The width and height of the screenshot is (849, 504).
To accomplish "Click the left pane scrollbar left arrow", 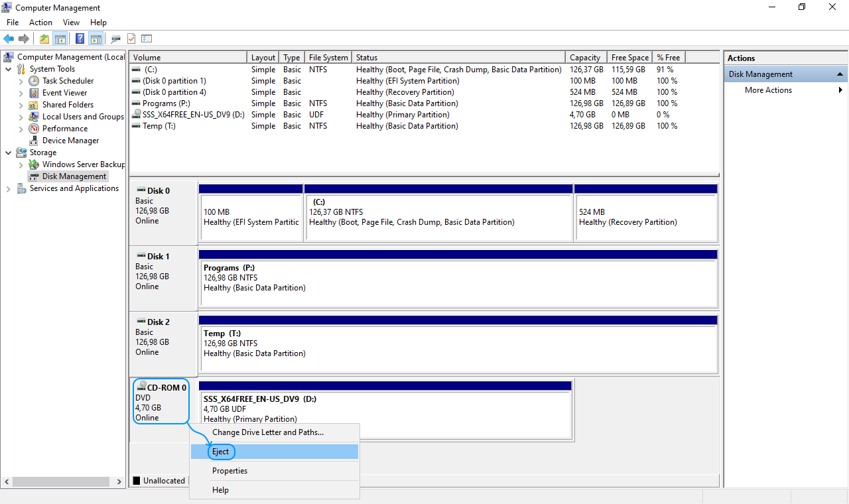I will point(7,481).
